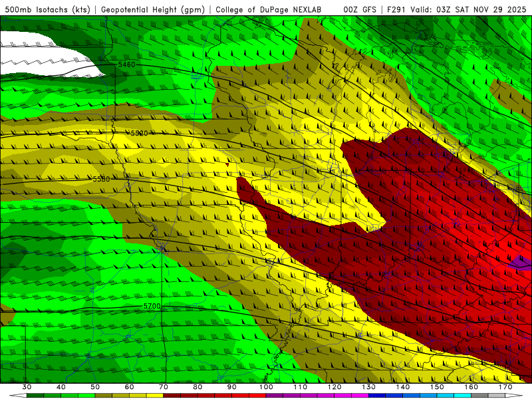Viewport: 532px width, 399px height.
Task: Click the 5520 height contour label
Action: pos(139,134)
